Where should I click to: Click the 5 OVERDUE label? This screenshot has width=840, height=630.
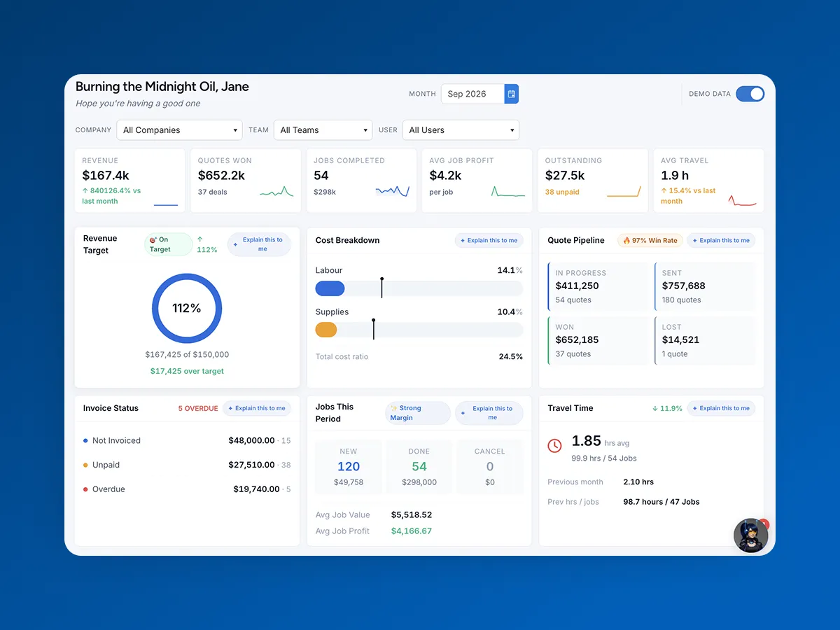click(x=198, y=408)
